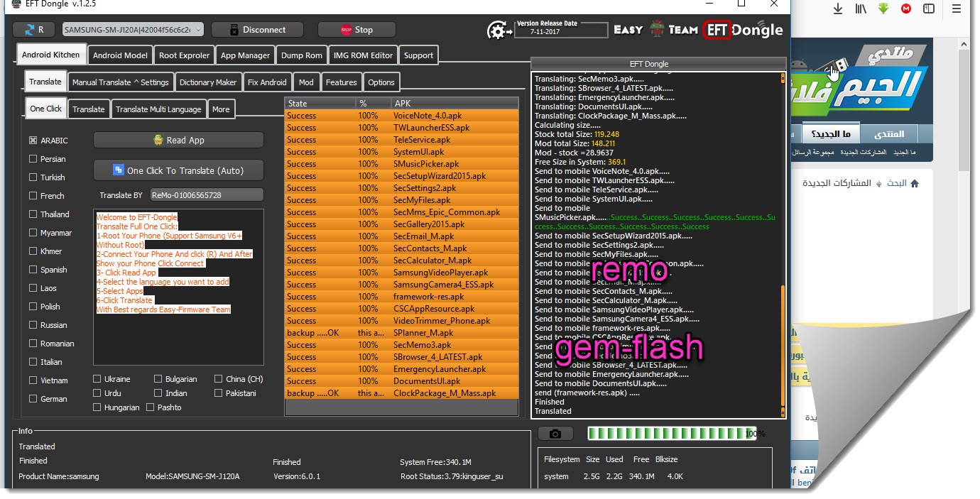Image resolution: width=980 pixels, height=499 pixels.
Task: Enable the Persian language checkbox
Action: (x=33, y=159)
